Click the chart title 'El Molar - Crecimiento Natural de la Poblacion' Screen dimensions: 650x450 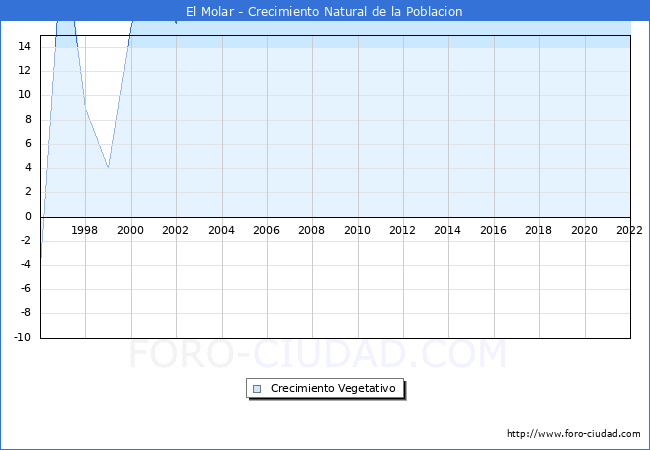click(324, 12)
